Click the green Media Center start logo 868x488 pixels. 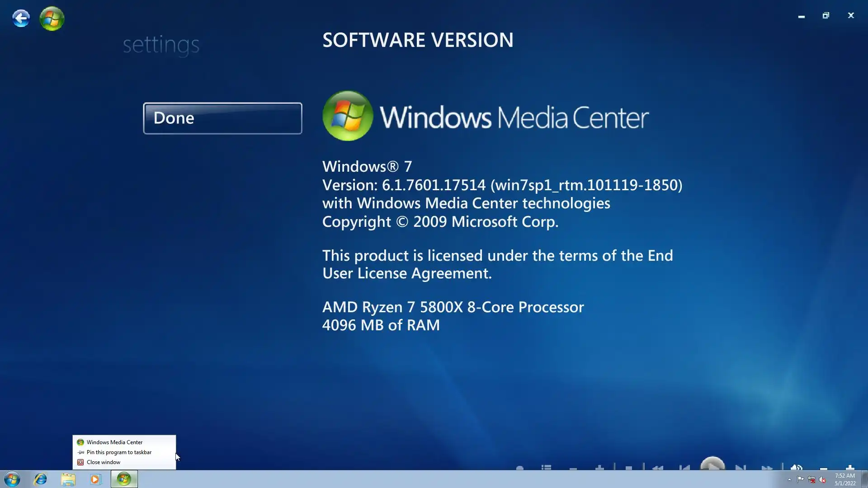click(x=52, y=19)
